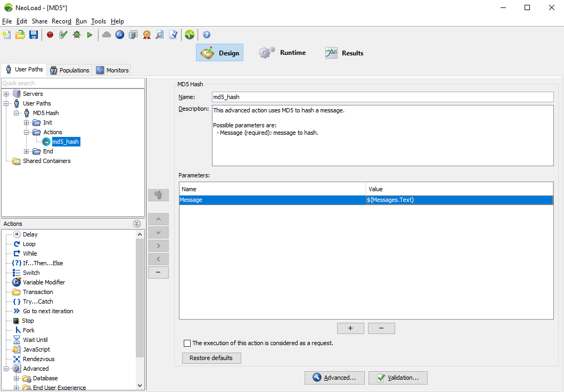The image size is (564, 392).
Task: Expand the Servers tree node
Action: pyautogui.click(x=6, y=94)
